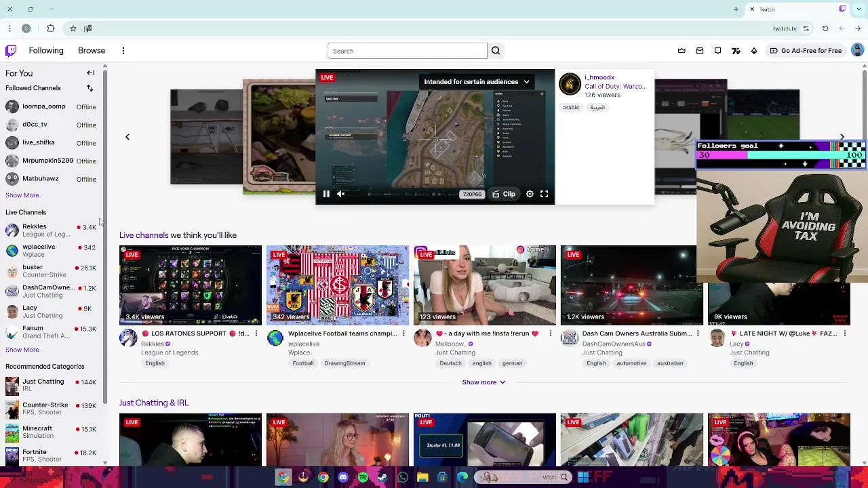Create a Clip of the stream
The width and height of the screenshot is (868, 488).
503,195
